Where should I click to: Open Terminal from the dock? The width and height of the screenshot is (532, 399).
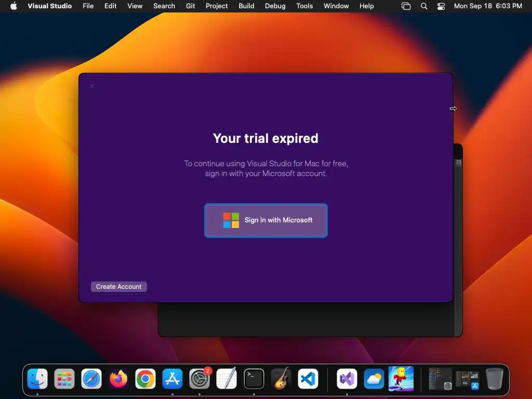pos(254,379)
